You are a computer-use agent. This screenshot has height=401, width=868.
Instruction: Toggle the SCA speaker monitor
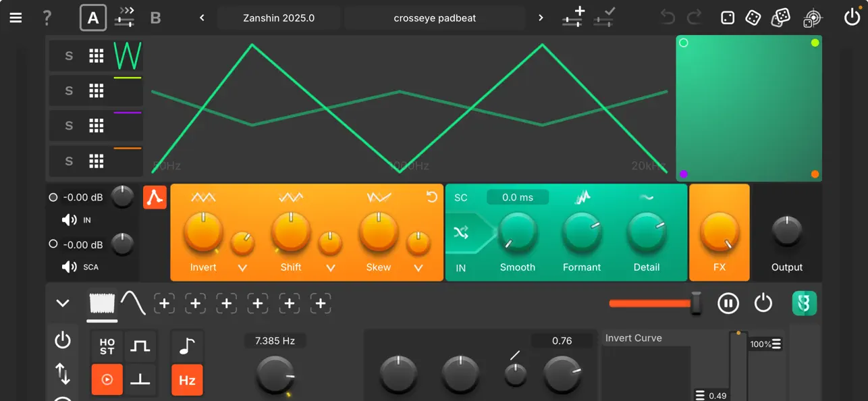69,267
